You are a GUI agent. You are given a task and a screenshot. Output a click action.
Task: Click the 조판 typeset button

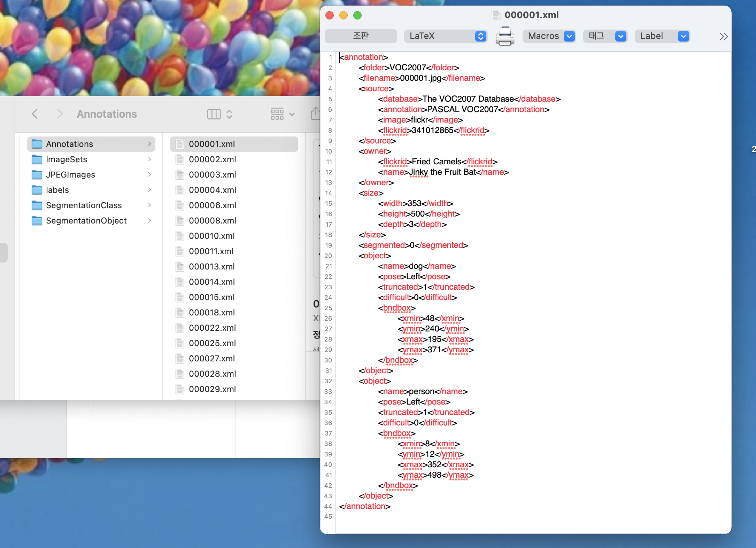click(361, 36)
